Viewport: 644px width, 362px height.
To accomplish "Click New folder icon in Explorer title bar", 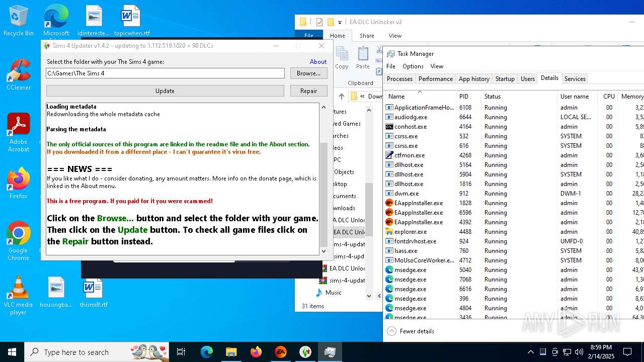I will click(331, 22).
